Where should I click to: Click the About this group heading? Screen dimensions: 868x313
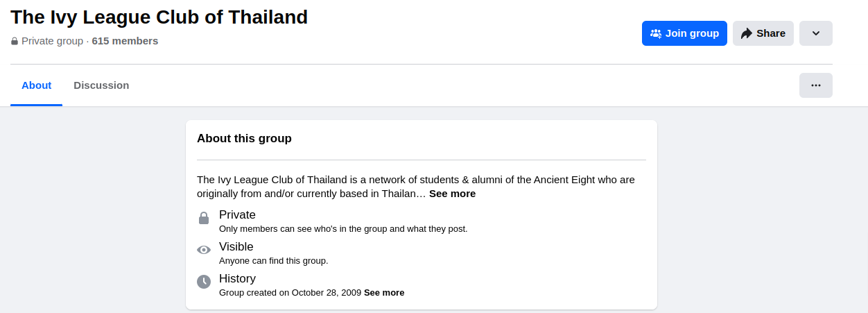click(x=244, y=138)
